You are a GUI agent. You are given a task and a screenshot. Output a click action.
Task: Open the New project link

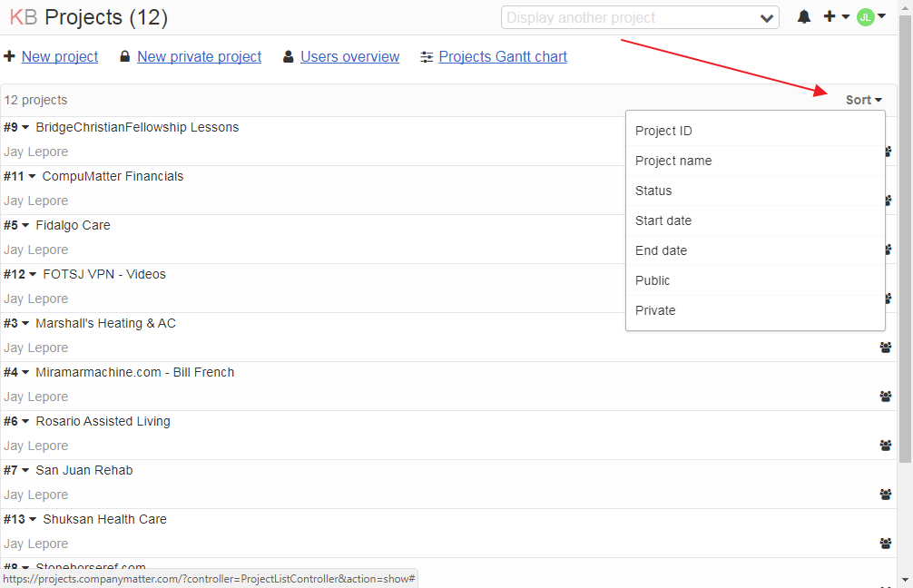click(59, 56)
